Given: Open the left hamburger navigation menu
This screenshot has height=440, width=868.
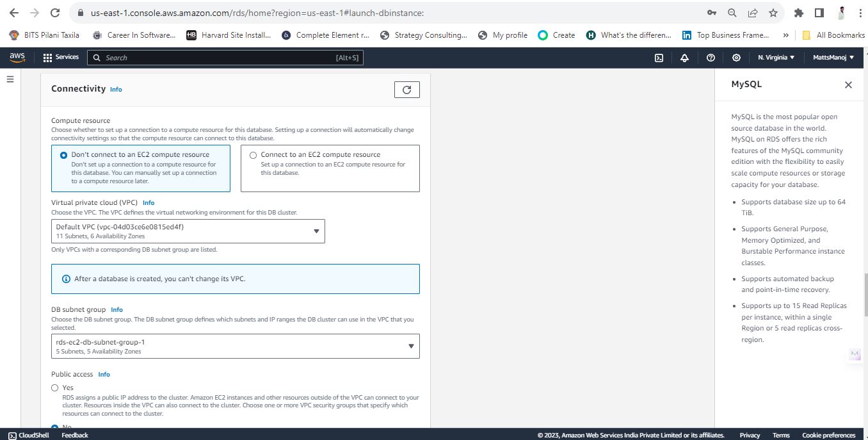Looking at the screenshot, I should pyautogui.click(x=10, y=79).
